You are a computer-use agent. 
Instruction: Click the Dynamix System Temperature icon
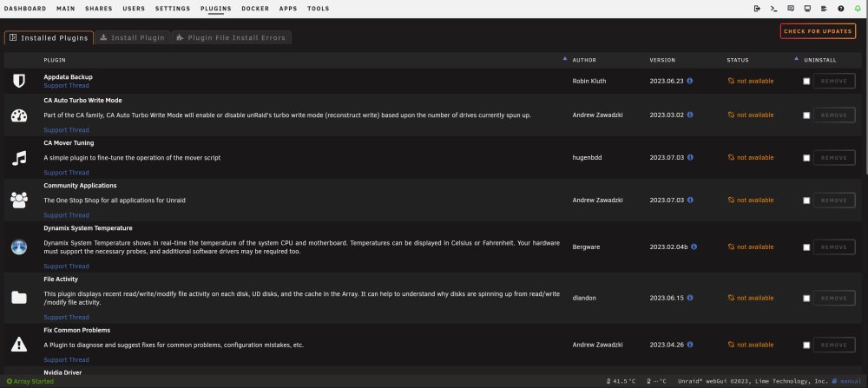pyautogui.click(x=19, y=247)
